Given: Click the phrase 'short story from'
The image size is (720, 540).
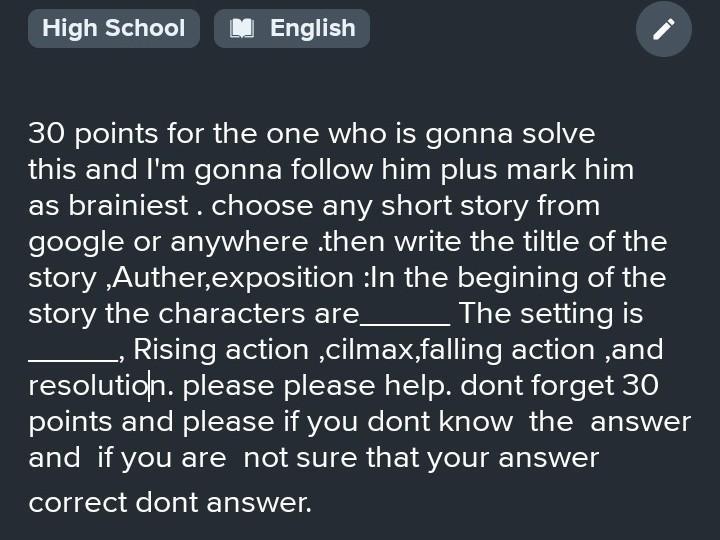Looking at the screenshot, I should click(490, 206).
